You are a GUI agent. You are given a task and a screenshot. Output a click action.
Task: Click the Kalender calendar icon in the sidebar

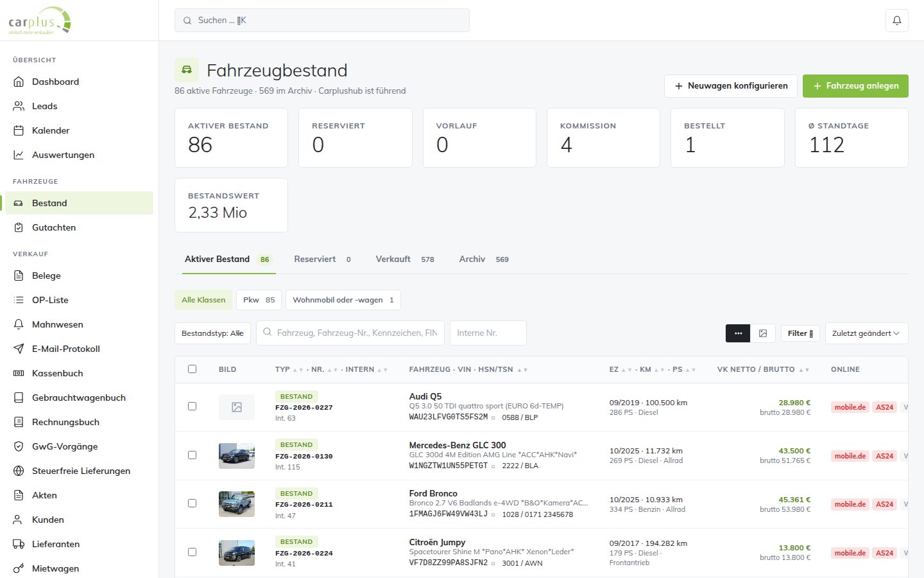(x=19, y=130)
